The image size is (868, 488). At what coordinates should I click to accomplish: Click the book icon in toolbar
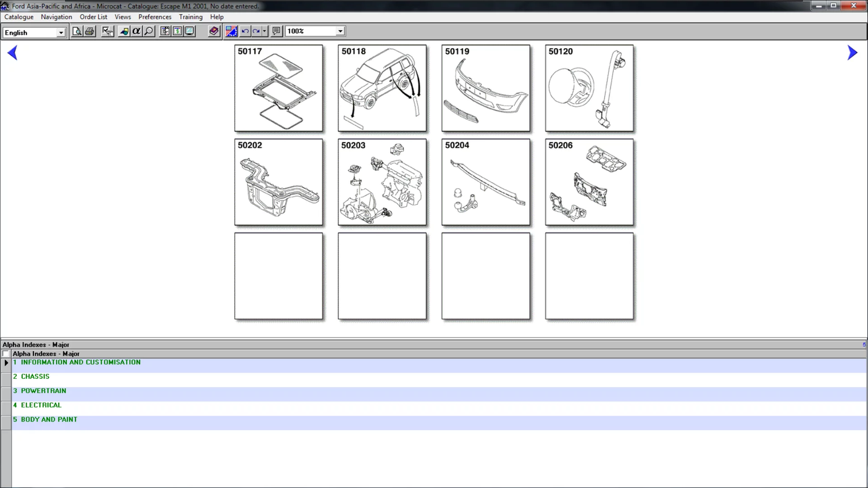click(x=214, y=31)
